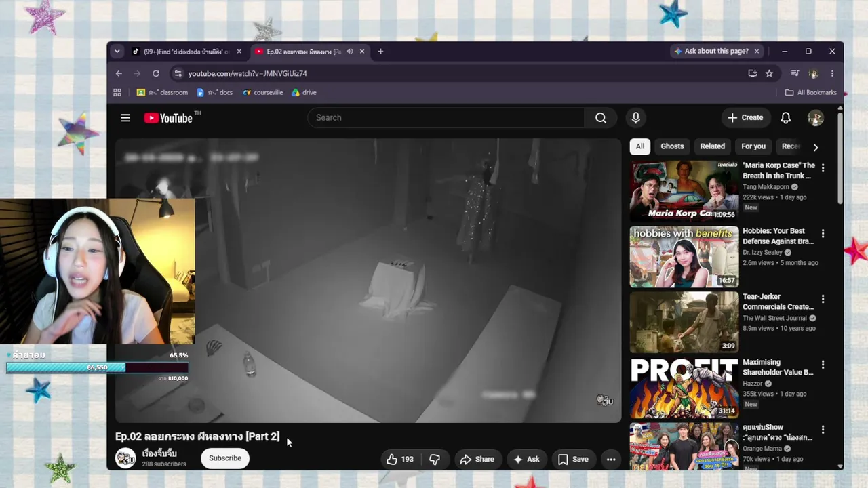
Task: Open the All Bookmarks folder
Action: [x=810, y=92]
